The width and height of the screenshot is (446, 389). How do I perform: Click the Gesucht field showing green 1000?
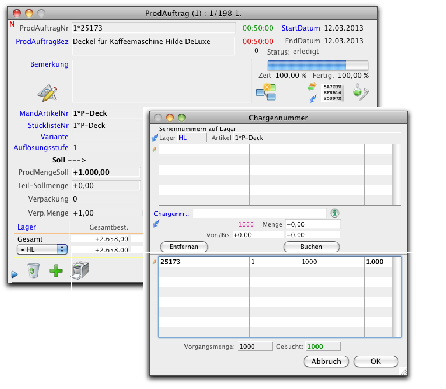point(323,346)
